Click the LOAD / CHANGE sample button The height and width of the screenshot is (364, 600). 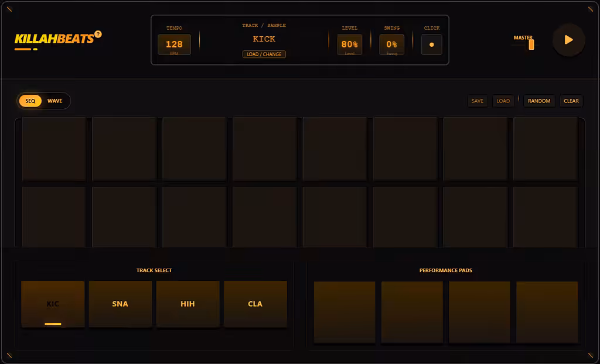tap(264, 54)
